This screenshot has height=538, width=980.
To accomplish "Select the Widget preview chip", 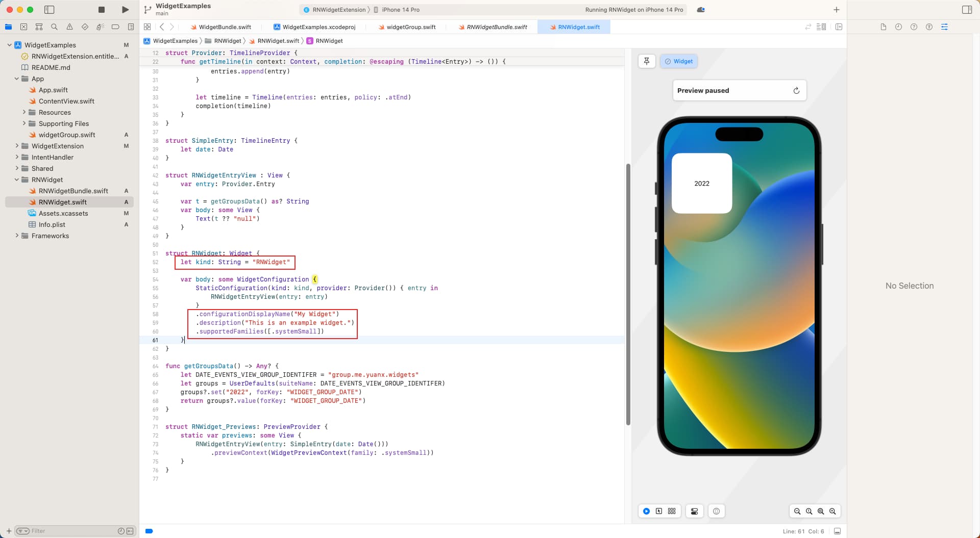I will 679,61.
